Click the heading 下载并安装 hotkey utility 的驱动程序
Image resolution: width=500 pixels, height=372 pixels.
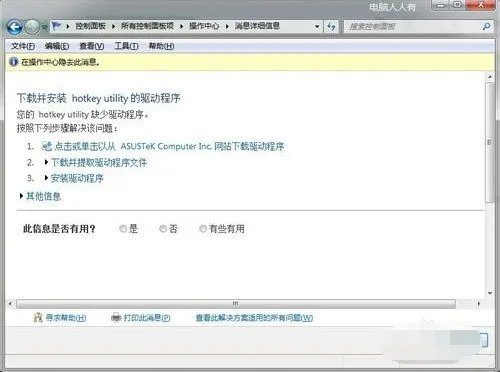pos(99,98)
